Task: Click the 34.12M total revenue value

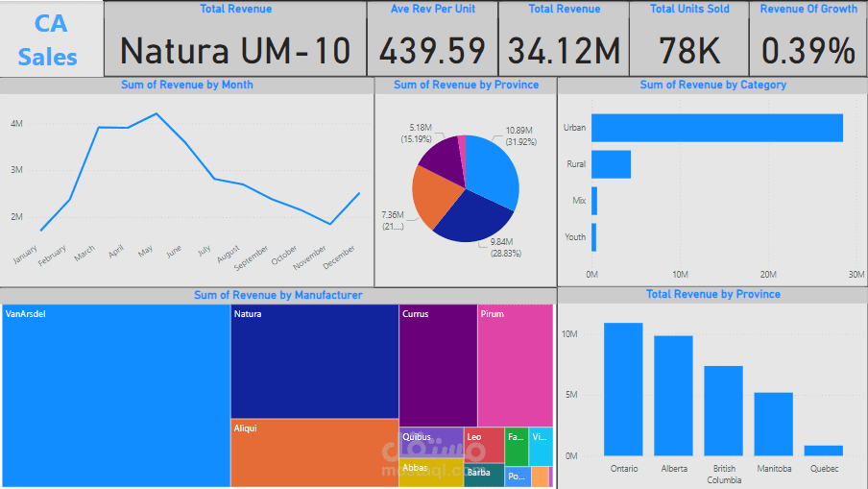Action: [x=564, y=51]
